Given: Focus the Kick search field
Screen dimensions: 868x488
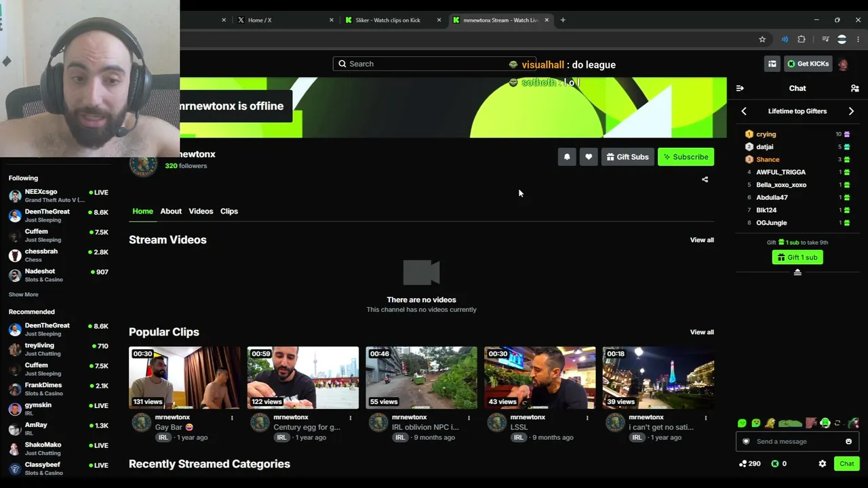Looking at the screenshot, I should [434, 64].
